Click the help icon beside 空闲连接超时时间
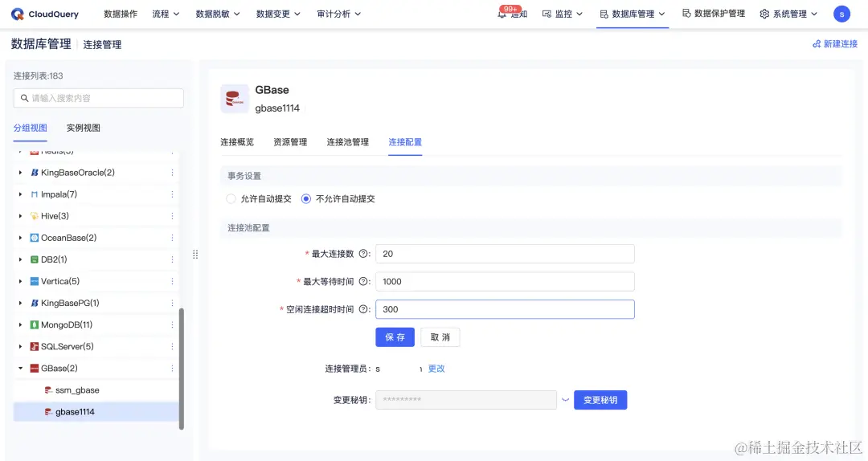This screenshot has width=868, height=461. point(363,309)
